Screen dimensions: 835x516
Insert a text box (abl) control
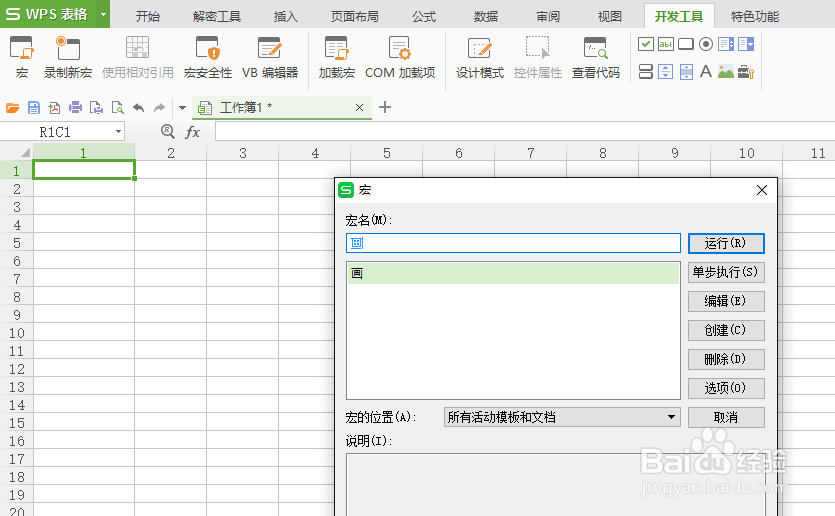pyautogui.click(x=666, y=44)
